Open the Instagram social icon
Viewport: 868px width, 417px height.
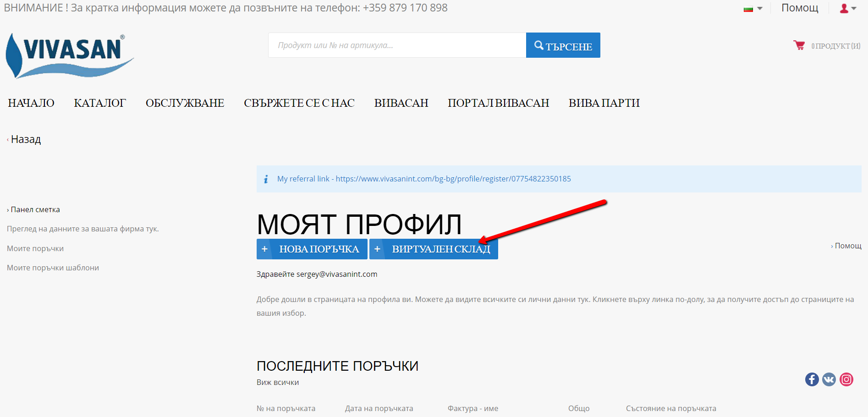[846, 379]
